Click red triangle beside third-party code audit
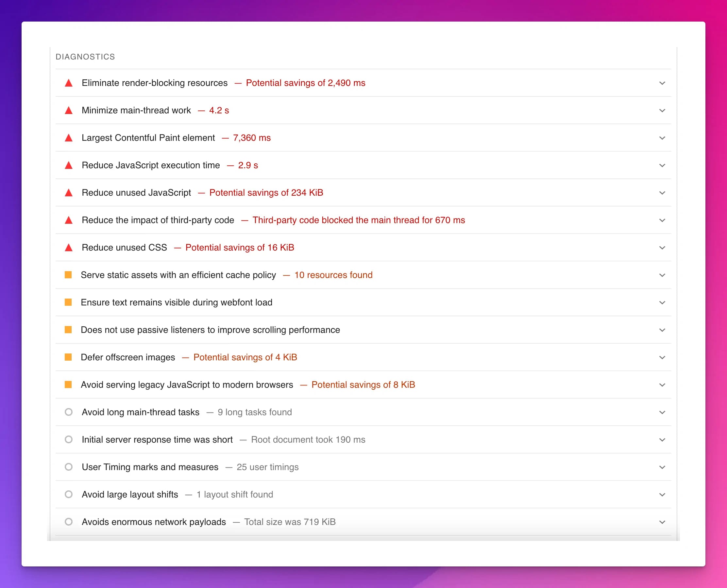 69,220
